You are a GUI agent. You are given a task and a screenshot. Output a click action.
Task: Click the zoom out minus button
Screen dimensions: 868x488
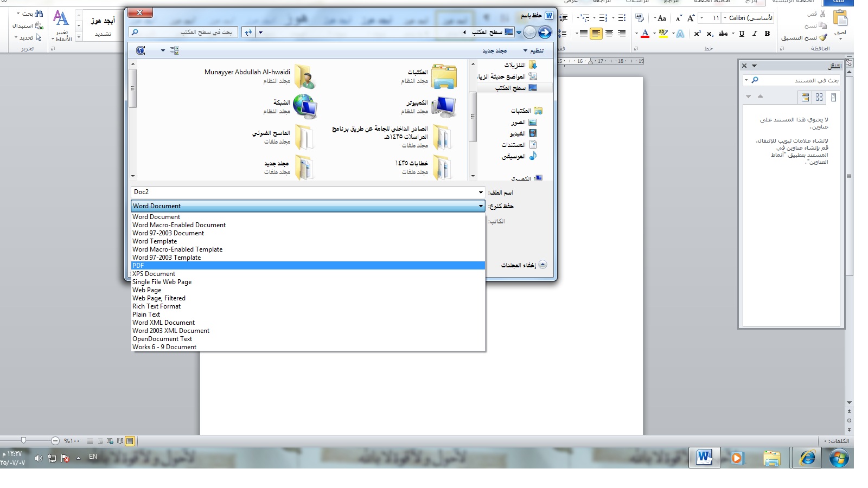[55, 441]
